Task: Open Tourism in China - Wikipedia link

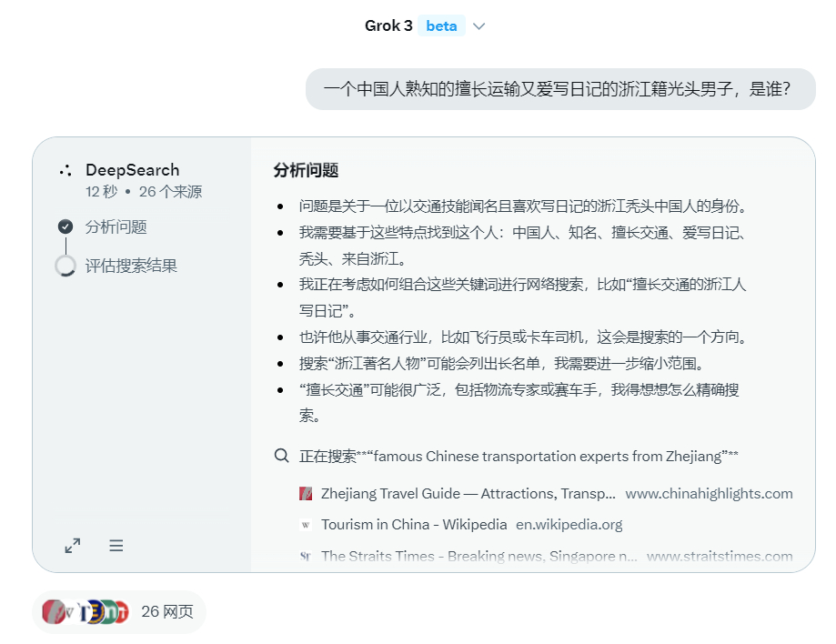Action: coord(414,525)
